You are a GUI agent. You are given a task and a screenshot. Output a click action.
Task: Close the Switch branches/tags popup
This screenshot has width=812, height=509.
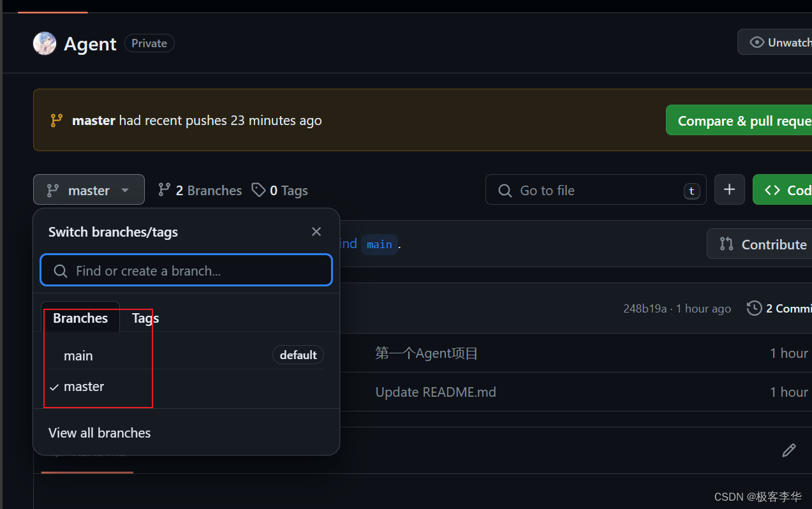[316, 232]
